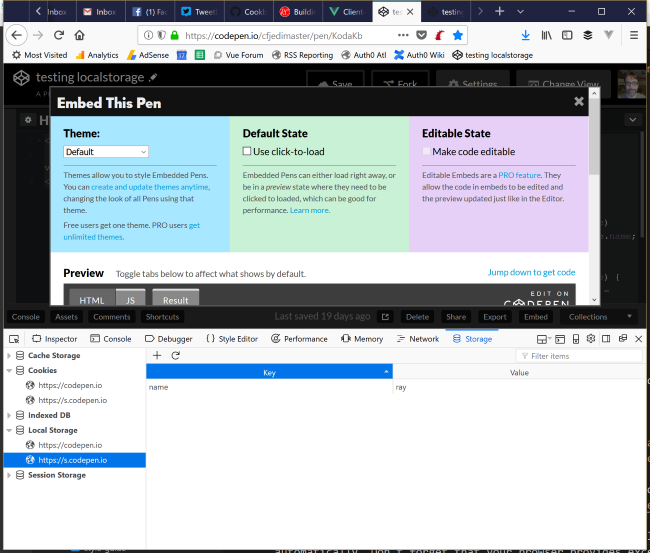Screen dimensions: 650x553
Task: Open the Theme dropdown set to Default
Action: (106, 152)
